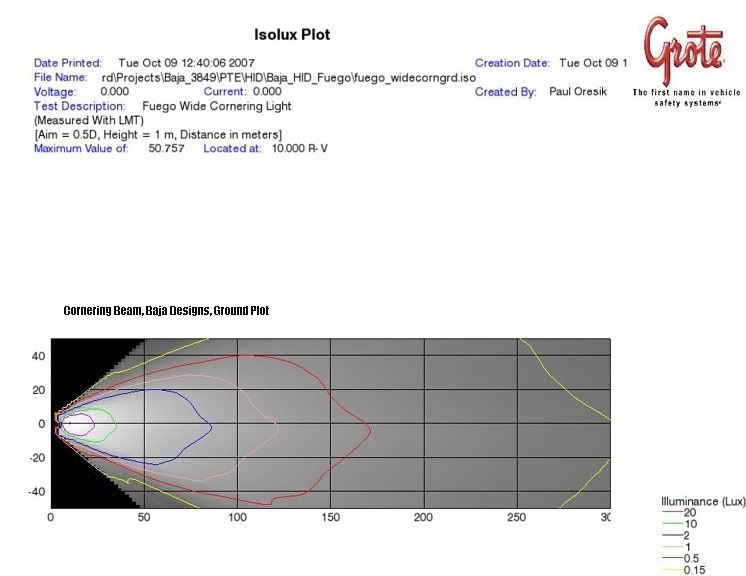The image size is (746, 576).
Task: Click the name Paul Oresik
Action: point(578,91)
